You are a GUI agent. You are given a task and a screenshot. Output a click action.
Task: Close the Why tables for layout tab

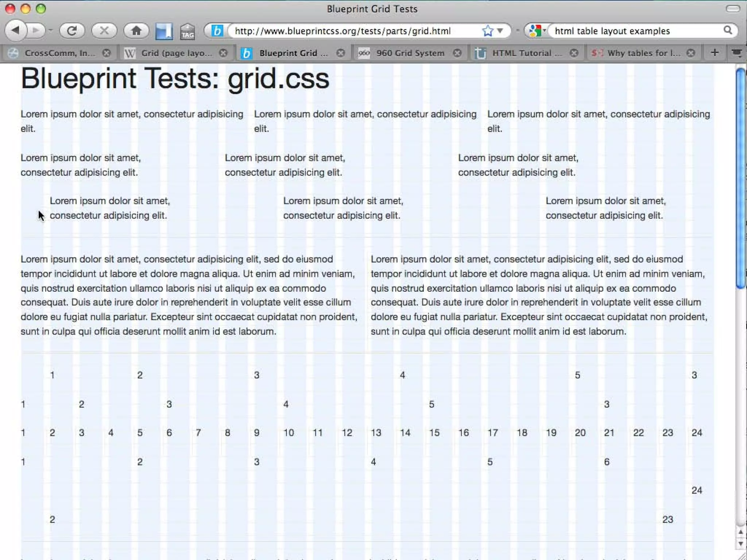[x=690, y=53]
